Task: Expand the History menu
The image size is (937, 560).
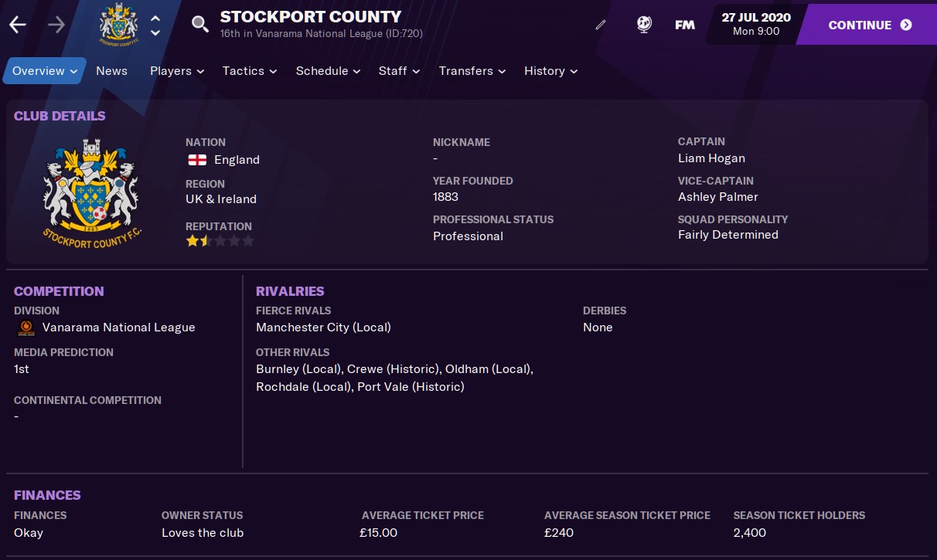Action: click(550, 70)
